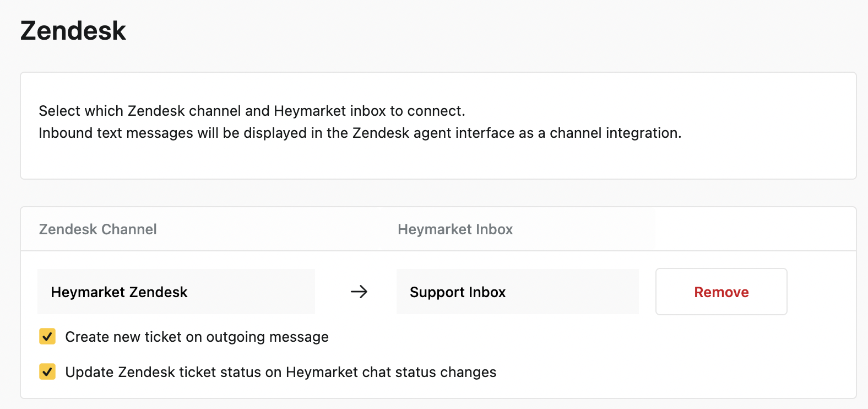Click the 'Inbound text messages' description line
The width and height of the screenshot is (868, 409).
[x=360, y=133]
